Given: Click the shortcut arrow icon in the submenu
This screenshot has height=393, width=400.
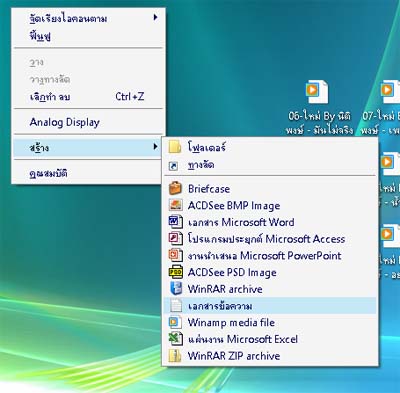Looking at the screenshot, I should pyautogui.click(x=174, y=166).
